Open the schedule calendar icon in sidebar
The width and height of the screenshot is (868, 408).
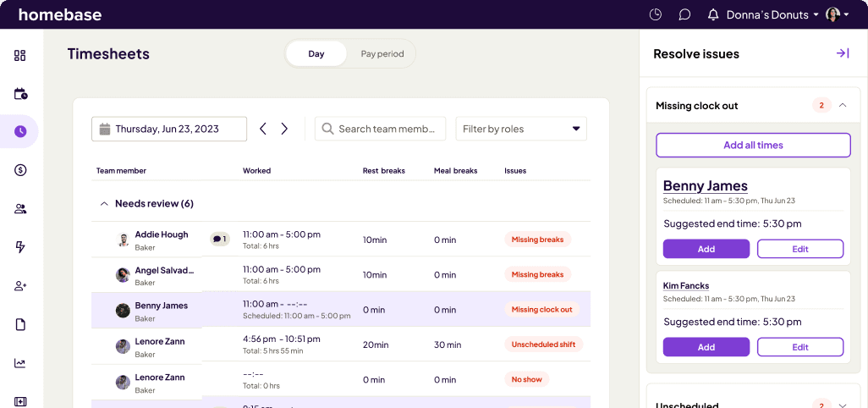(x=20, y=94)
